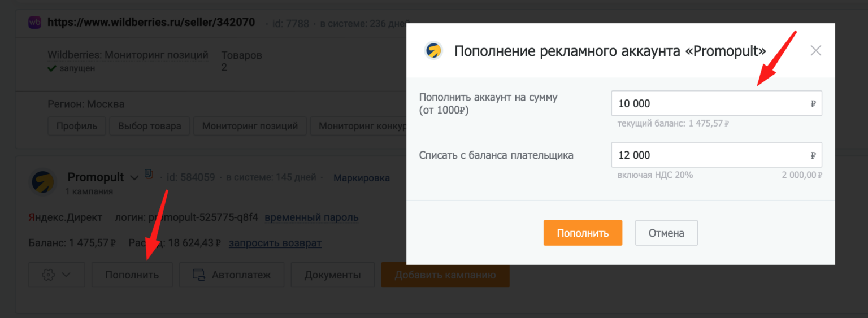Viewport: 868px width, 318px height.
Task: Open the Маркировка link
Action: [361, 178]
